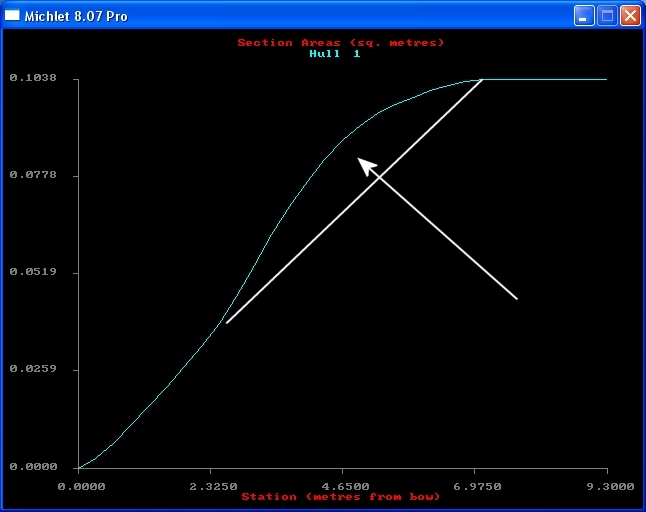Click the 4.6500 x-axis station label
The height and width of the screenshot is (512, 646).
click(x=345, y=486)
